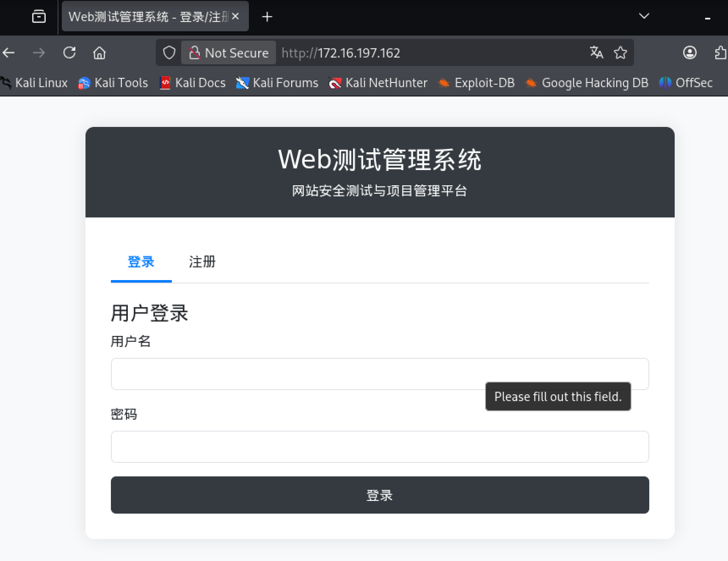Screen dimensions: 728x561
Task: Go to the browser home page
Action: click(x=99, y=53)
